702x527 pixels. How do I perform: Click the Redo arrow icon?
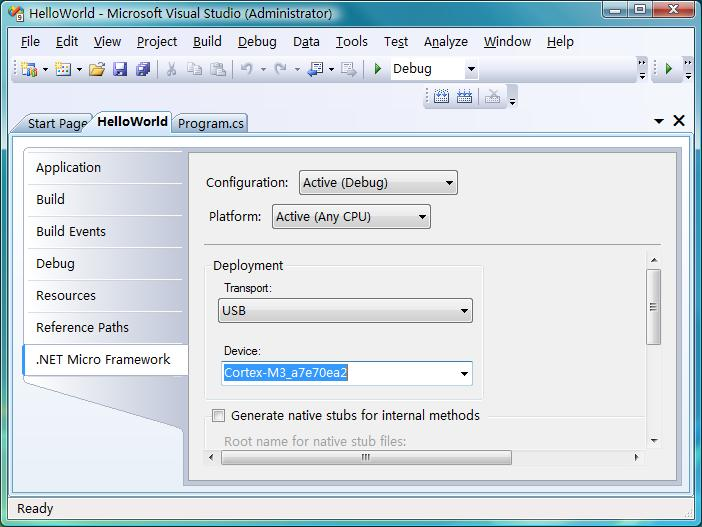pyautogui.click(x=281, y=69)
